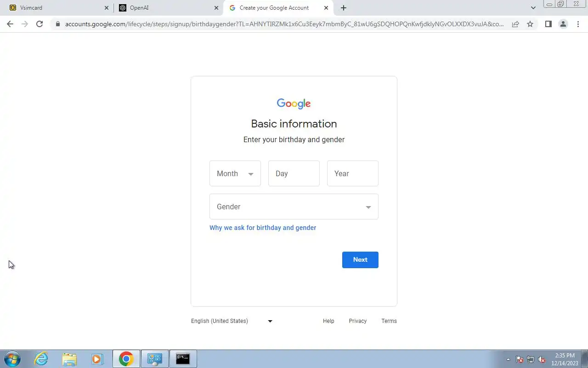Click the browser forward arrow

(x=25, y=24)
